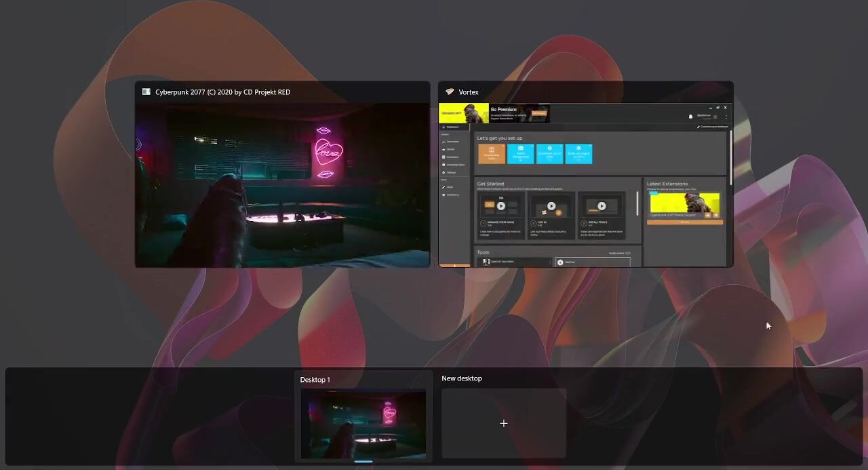Open the Vortex notifications bell

pos(690,117)
